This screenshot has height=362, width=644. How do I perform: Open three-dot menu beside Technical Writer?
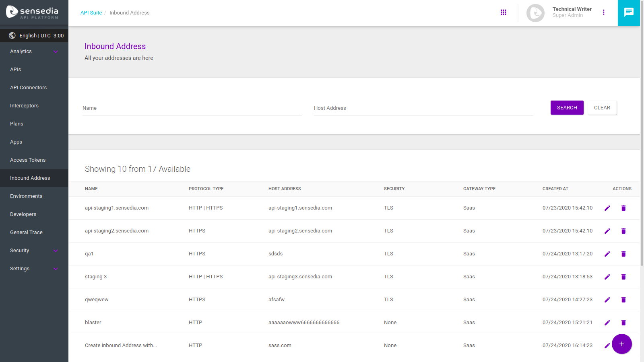coord(604,12)
